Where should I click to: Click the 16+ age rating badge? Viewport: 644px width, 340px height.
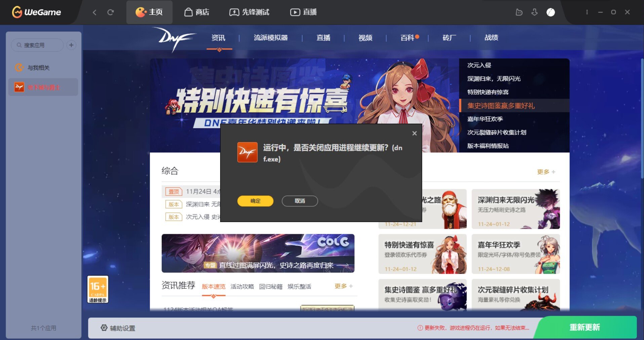[x=98, y=289]
